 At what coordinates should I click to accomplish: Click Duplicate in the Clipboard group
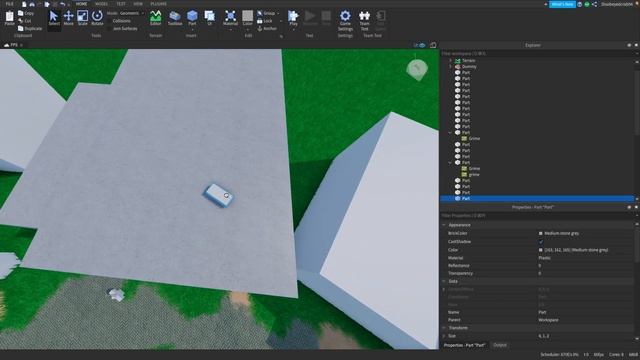click(x=30, y=29)
